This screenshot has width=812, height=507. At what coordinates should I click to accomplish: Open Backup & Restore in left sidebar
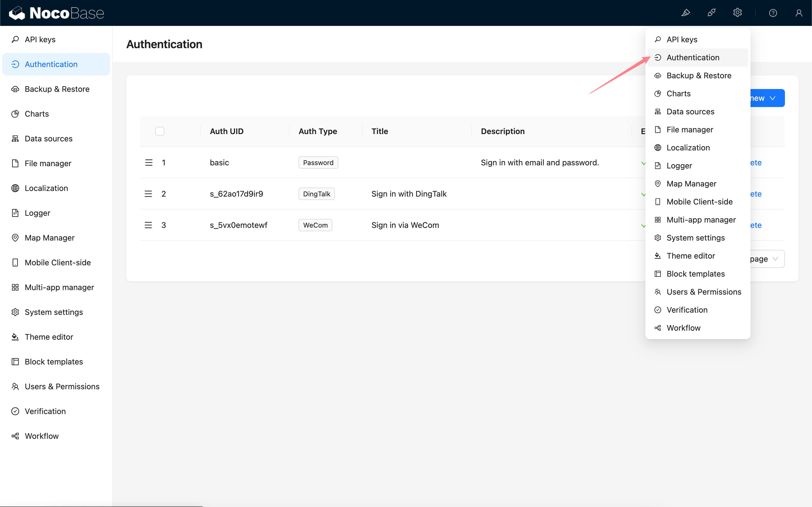57,89
